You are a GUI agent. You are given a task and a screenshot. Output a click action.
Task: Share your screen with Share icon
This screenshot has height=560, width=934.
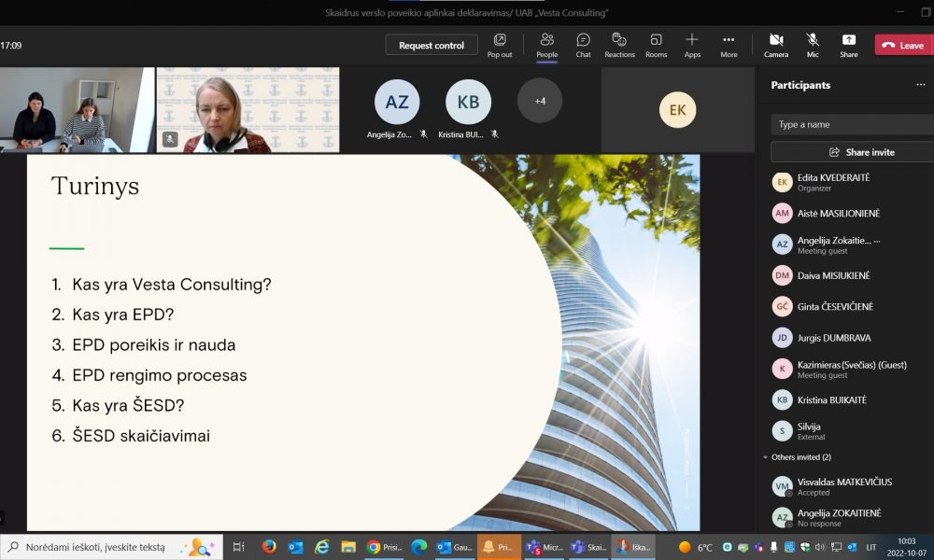tap(849, 45)
